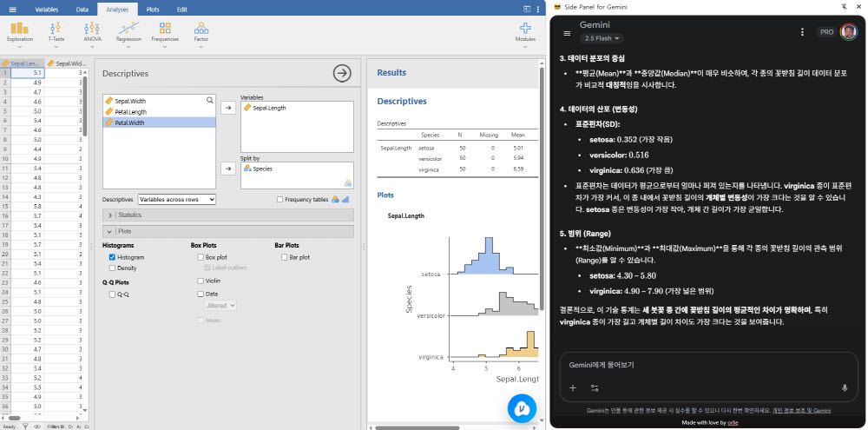Open the Factor analysis icon
Viewport: 868px width, 430px height.
click(201, 32)
